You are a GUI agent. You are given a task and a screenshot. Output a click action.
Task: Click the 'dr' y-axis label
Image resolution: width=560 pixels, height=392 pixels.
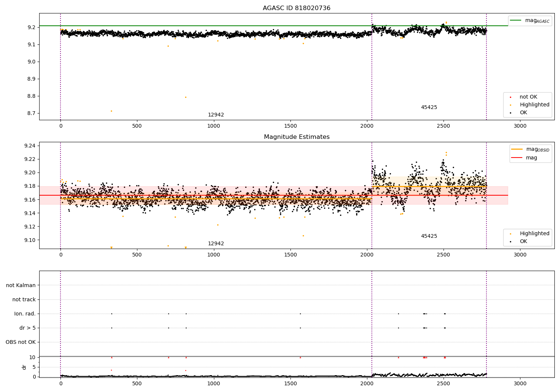click(24, 367)
